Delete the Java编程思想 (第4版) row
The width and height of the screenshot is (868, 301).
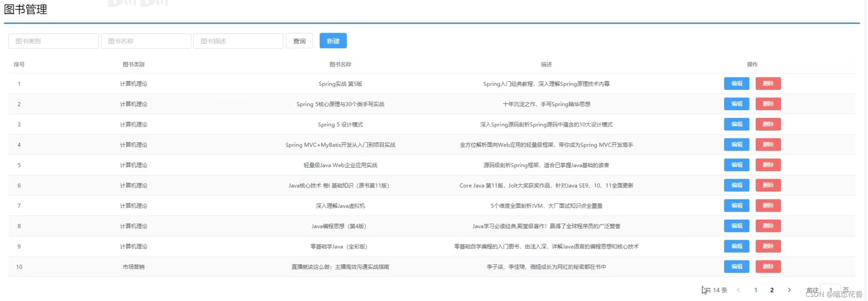pyautogui.click(x=768, y=226)
